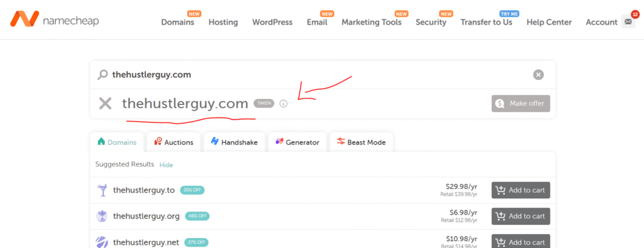Click the large X beside thehustlerguy.com

pyautogui.click(x=105, y=103)
